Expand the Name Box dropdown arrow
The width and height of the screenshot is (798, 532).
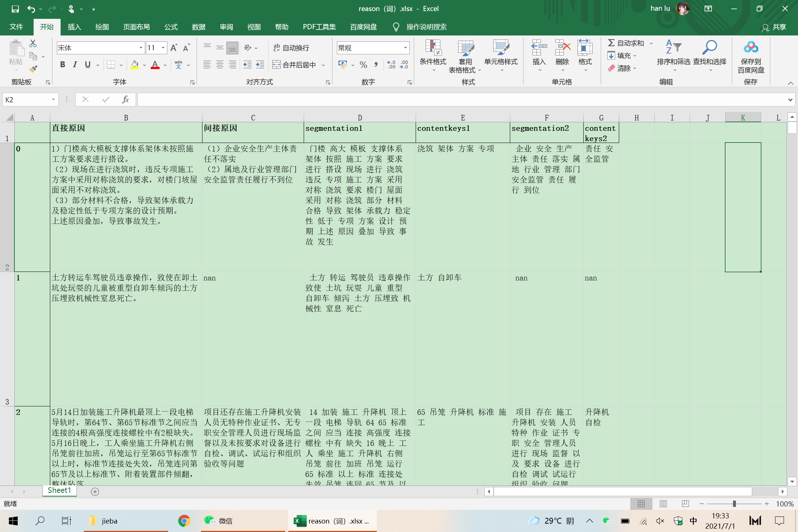[x=53, y=99]
